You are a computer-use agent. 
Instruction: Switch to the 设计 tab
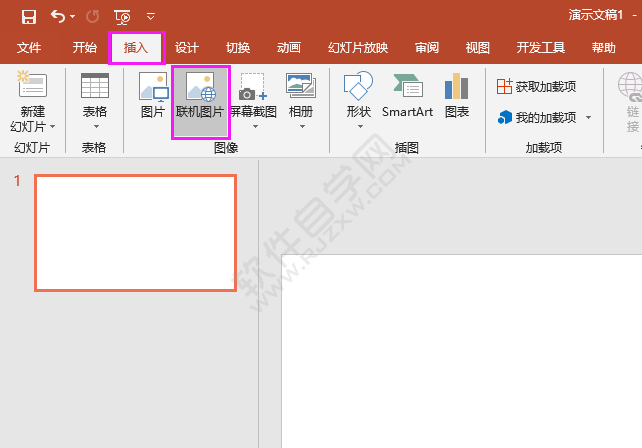pyautogui.click(x=187, y=48)
